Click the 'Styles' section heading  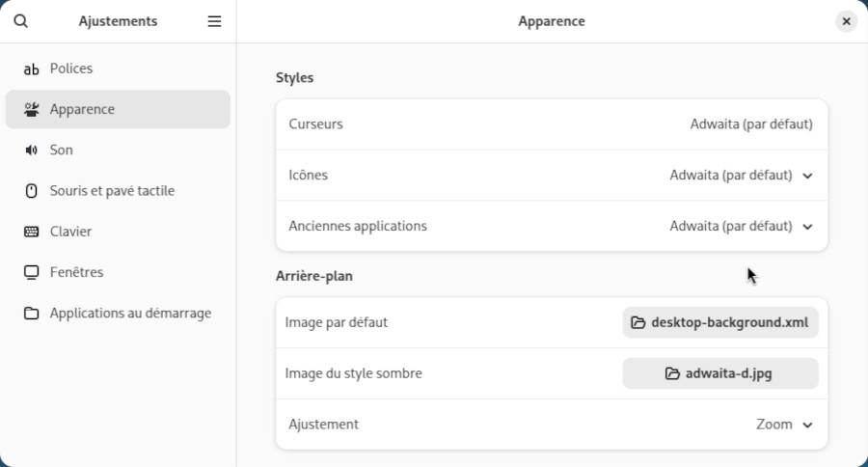pos(294,77)
